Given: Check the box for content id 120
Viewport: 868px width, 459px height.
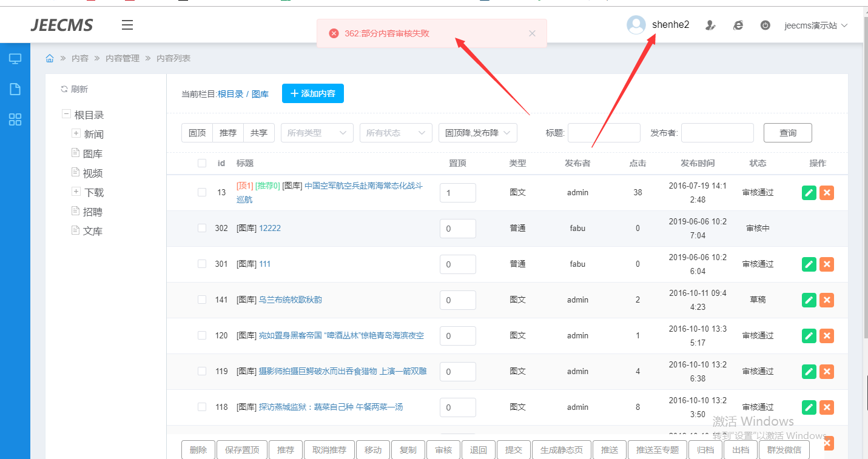Looking at the screenshot, I should pyautogui.click(x=202, y=335).
